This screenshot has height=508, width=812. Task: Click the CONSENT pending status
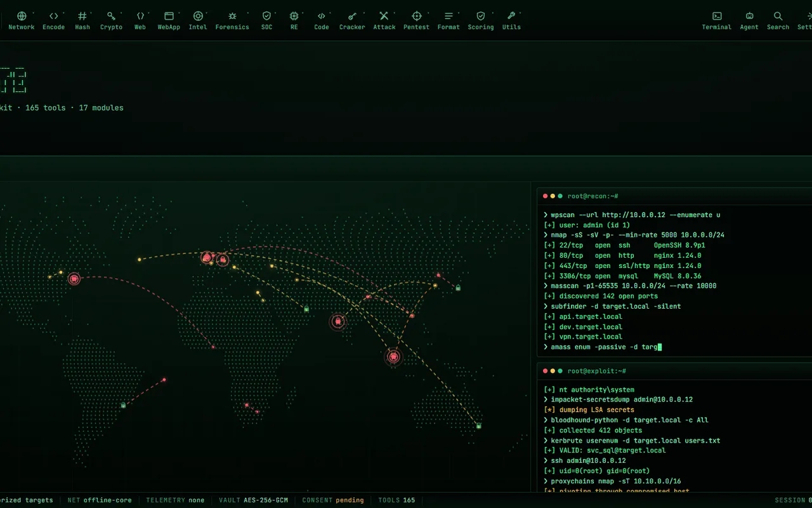(x=333, y=500)
